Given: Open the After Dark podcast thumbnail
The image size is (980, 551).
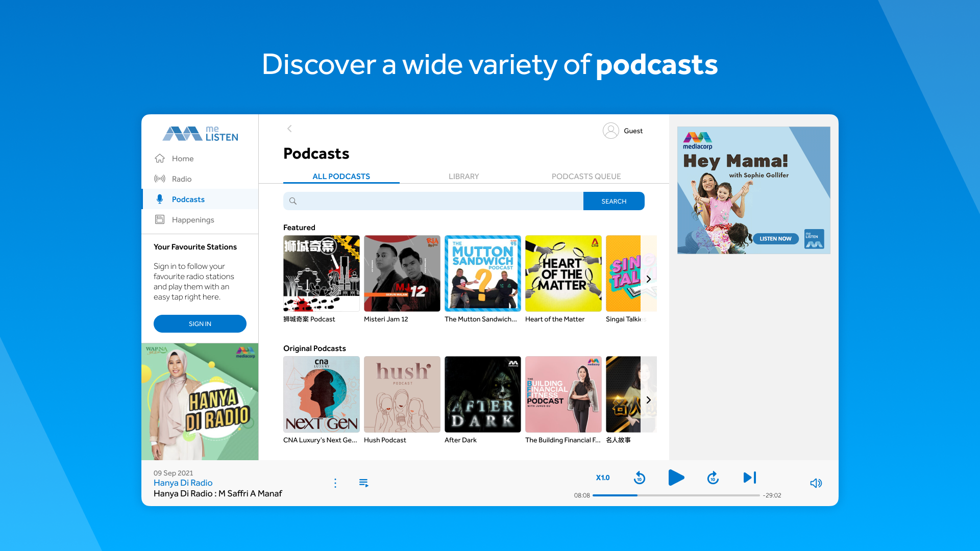Looking at the screenshot, I should point(483,394).
